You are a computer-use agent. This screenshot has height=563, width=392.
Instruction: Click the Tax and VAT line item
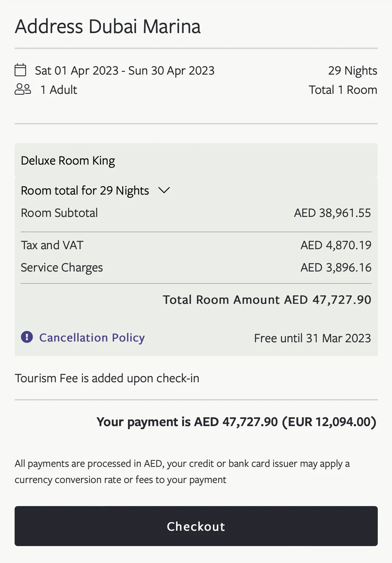point(196,245)
